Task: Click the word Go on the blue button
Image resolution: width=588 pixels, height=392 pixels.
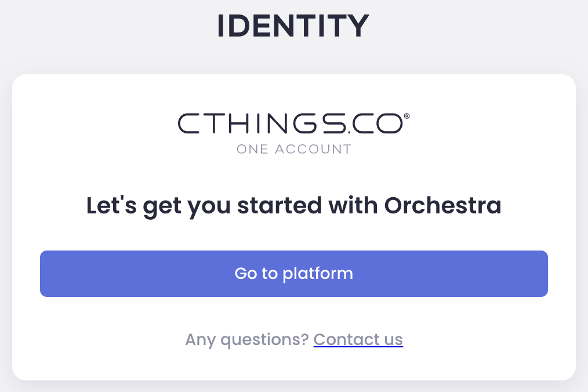Action: [x=245, y=274]
